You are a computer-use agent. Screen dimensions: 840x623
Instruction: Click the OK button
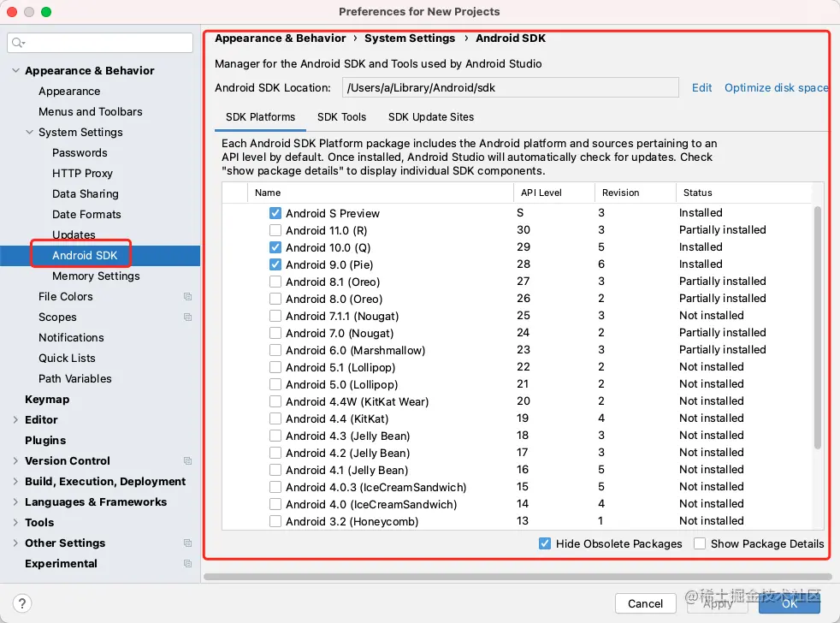[x=790, y=603]
